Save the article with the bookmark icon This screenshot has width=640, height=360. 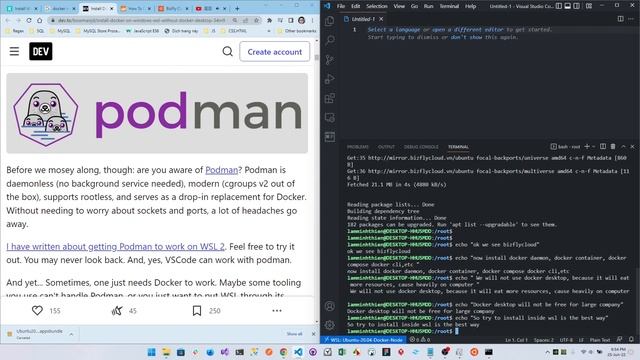[197, 311]
